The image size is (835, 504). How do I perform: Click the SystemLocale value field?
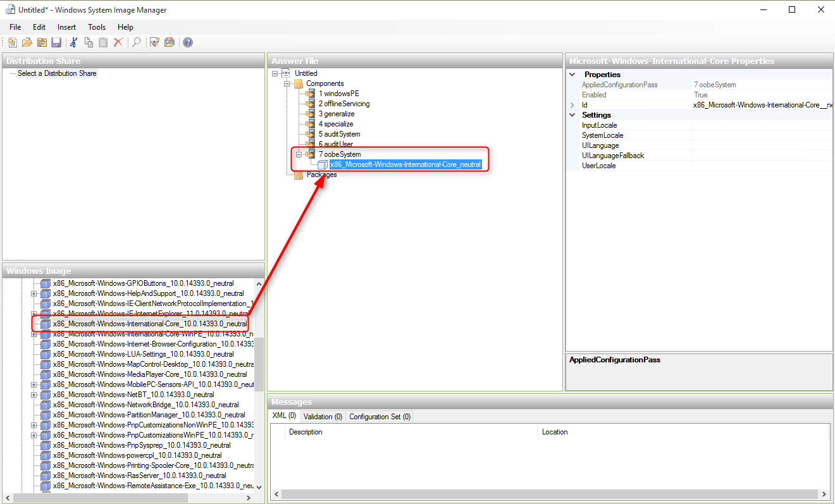point(762,135)
